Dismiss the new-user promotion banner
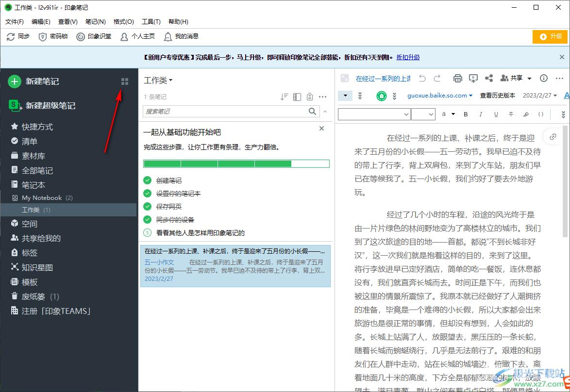 coord(562,57)
